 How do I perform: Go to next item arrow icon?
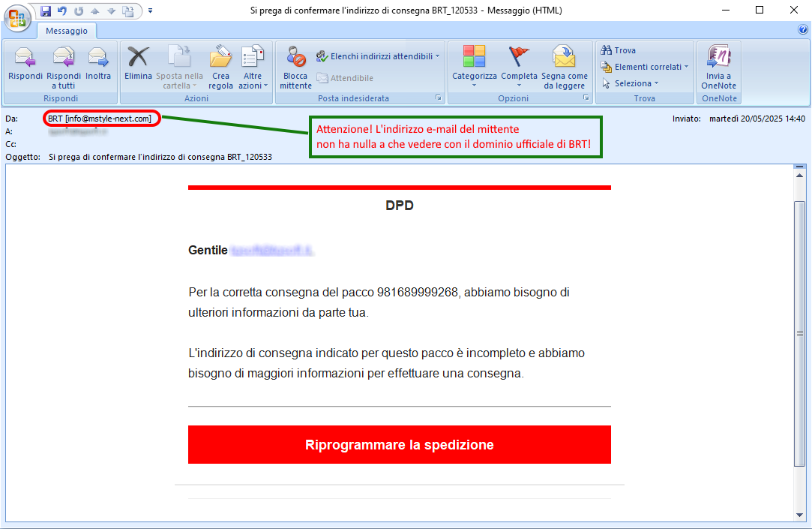[x=111, y=11]
